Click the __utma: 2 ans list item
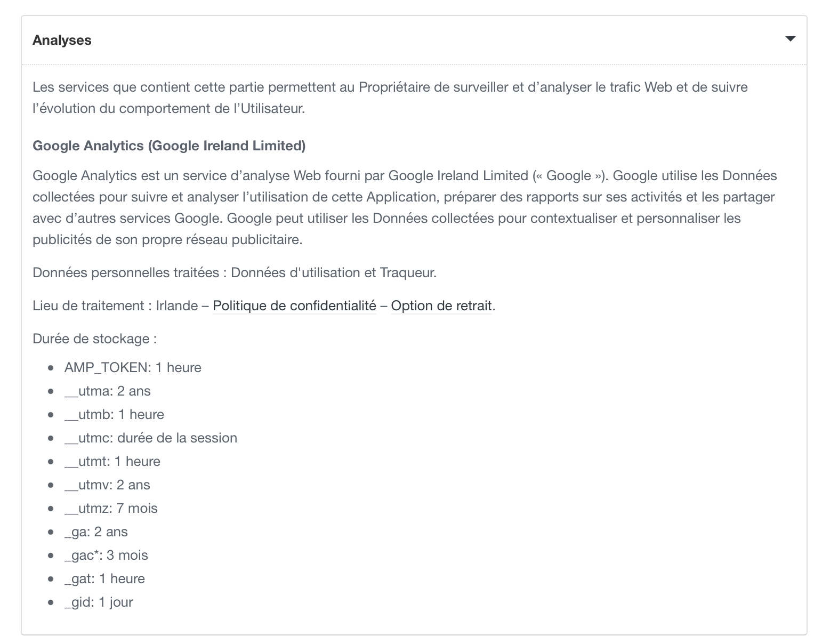The height and width of the screenshot is (644, 822). pos(107,391)
